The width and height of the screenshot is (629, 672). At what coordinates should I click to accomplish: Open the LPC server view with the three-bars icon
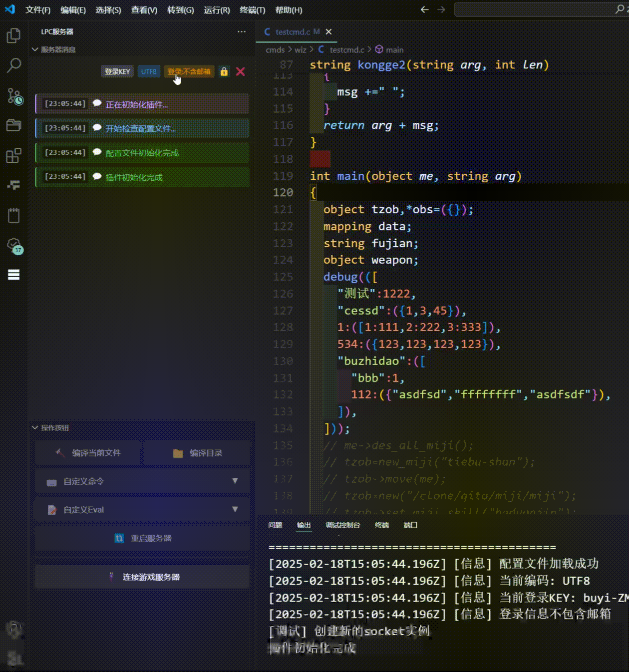click(x=13, y=275)
